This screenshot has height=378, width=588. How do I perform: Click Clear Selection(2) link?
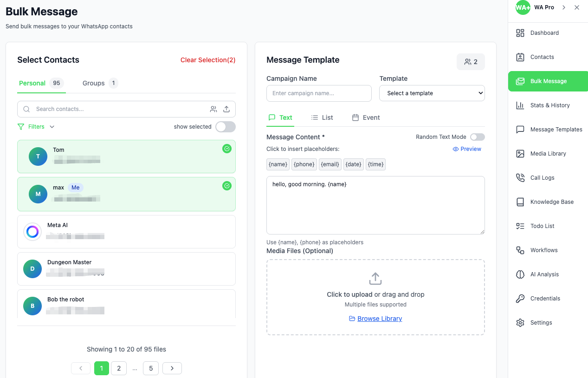(208, 60)
